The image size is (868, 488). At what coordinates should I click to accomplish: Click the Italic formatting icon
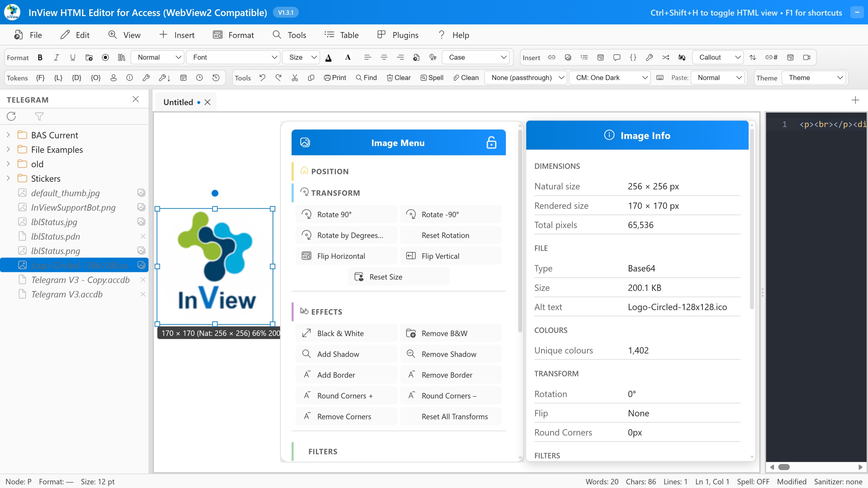pyautogui.click(x=56, y=57)
